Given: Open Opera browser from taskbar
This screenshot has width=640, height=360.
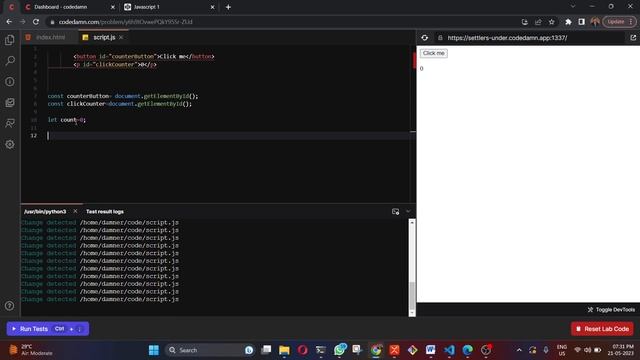Looking at the screenshot, I should point(302,350).
